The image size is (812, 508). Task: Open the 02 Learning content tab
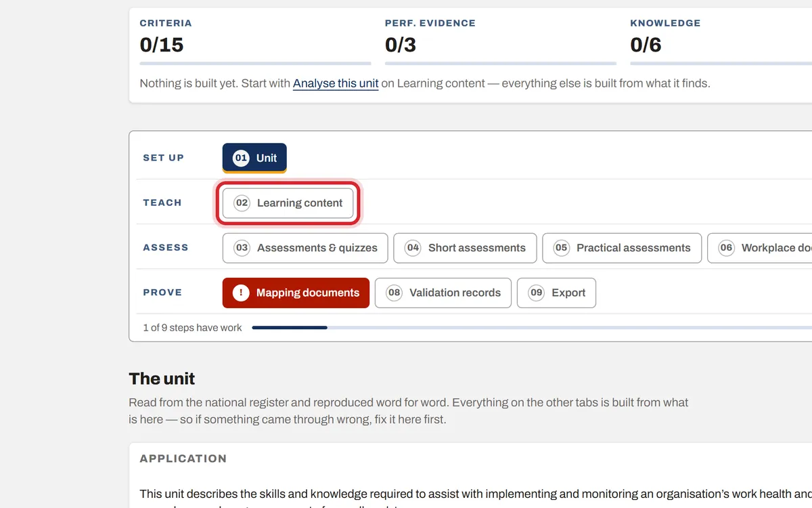click(x=288, y=203)
